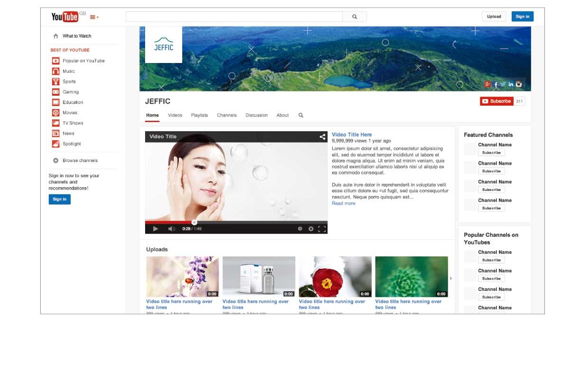Click the Watch Later clock icon in the player
This screenshot has width=588, height=379.
click(x=300, y=229)
